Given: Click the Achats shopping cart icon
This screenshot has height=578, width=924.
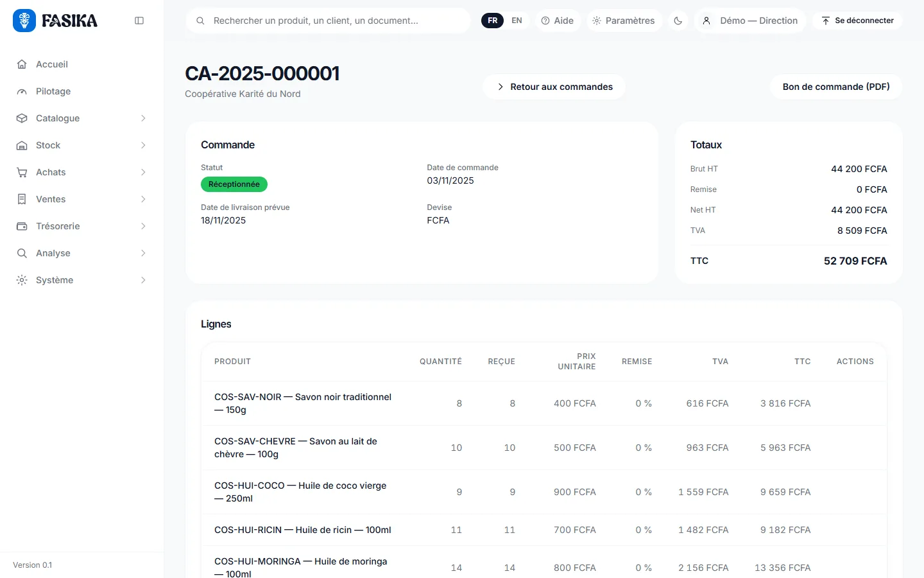Looking at the screenshot, I should [22, 172].
